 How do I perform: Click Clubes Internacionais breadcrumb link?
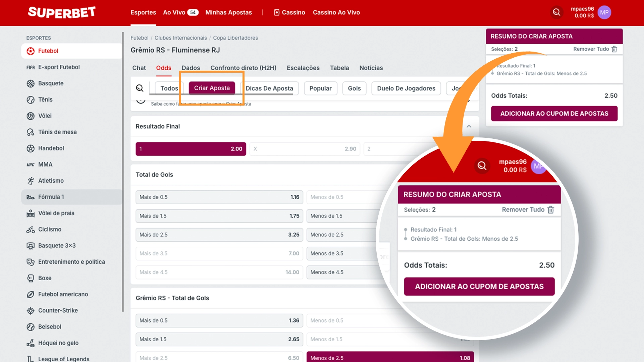click(x=180, y=38)
